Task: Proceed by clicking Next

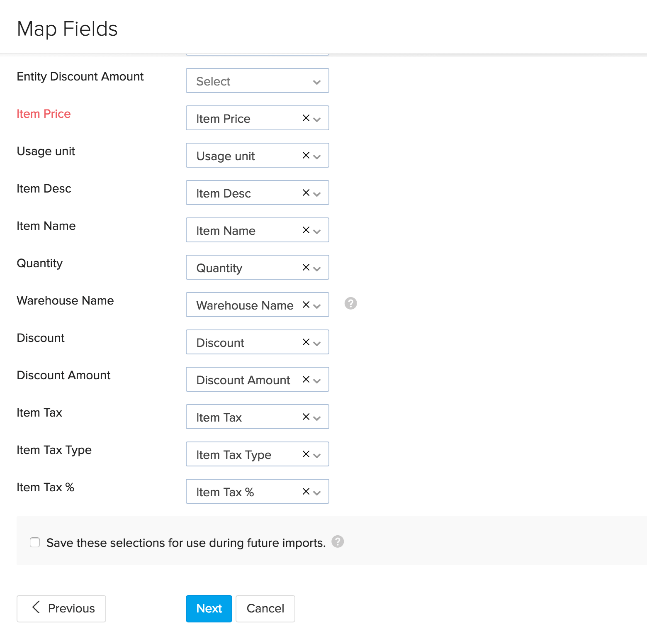Action: pyautogui.click(x=209, y=608)
